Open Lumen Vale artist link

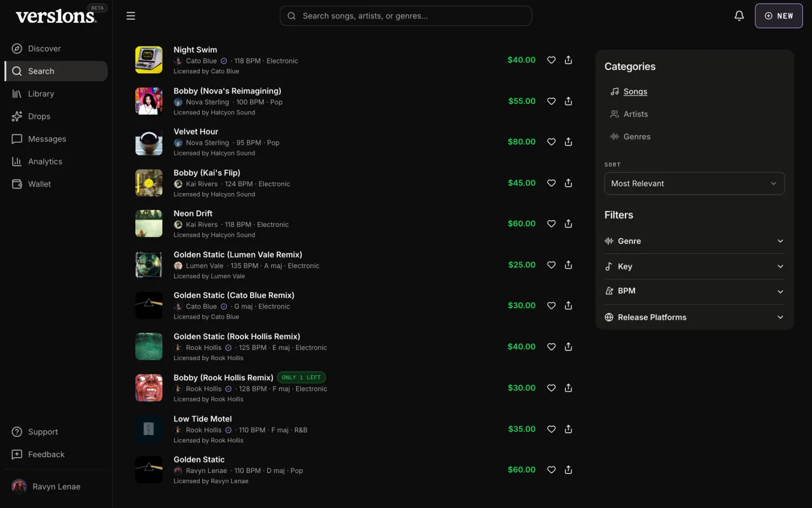point(204,266)
